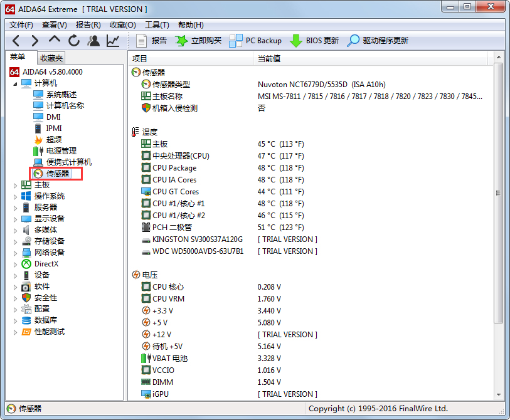This screenshot has height=420, width=510.
Task: Expand the 安全性 tree node
Action: pyautogui.click(x=15, y=298)
